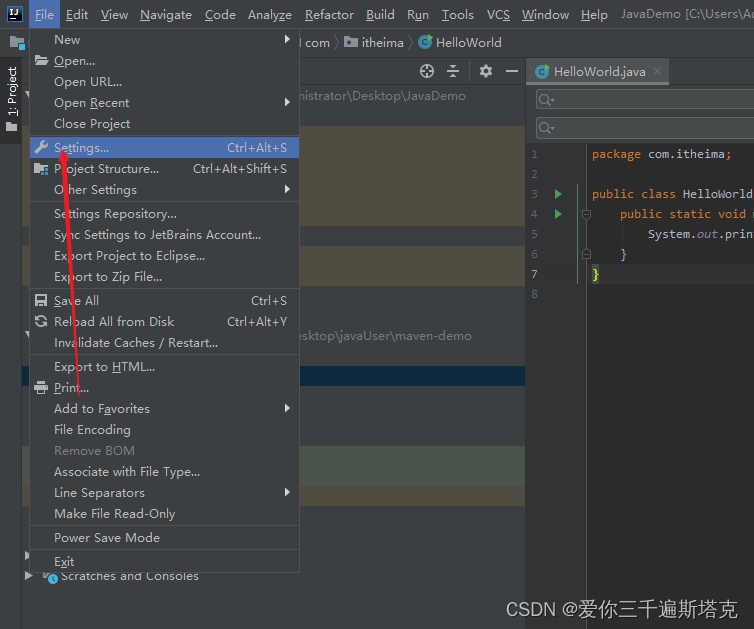Click the itheima folder icon in breadcrumb
This screenshot has width=754, height=629.
(x=351, y=42)
